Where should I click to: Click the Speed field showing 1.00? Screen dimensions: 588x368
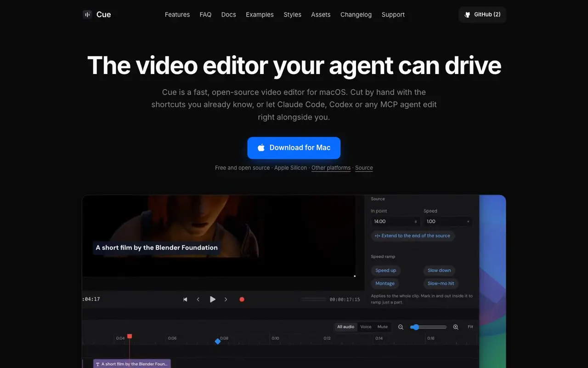pos(448,221)
